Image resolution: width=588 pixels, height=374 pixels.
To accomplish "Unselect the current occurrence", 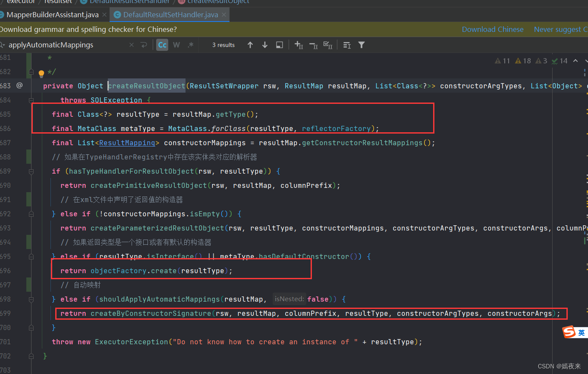I will (314, 45).
